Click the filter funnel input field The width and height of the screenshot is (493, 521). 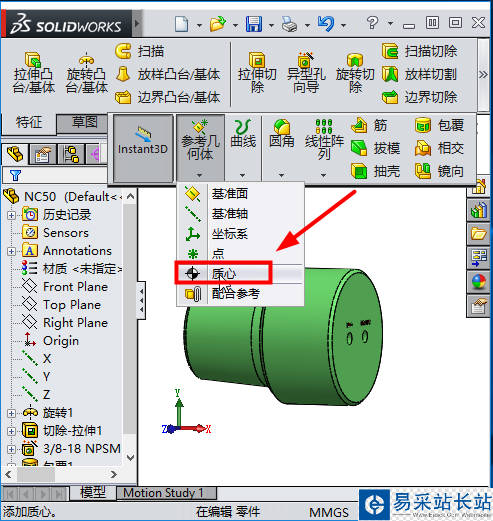pyautogui.click(x=55, y=175)
